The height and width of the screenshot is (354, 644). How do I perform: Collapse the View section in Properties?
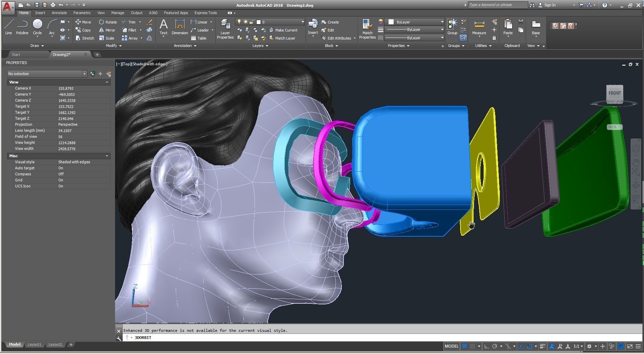[107, 82]
